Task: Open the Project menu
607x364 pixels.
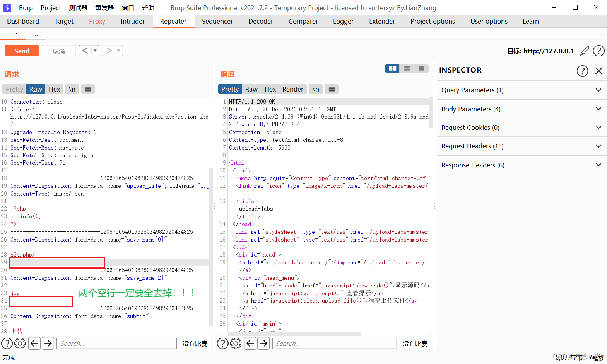Action: [x=51, y=8]
